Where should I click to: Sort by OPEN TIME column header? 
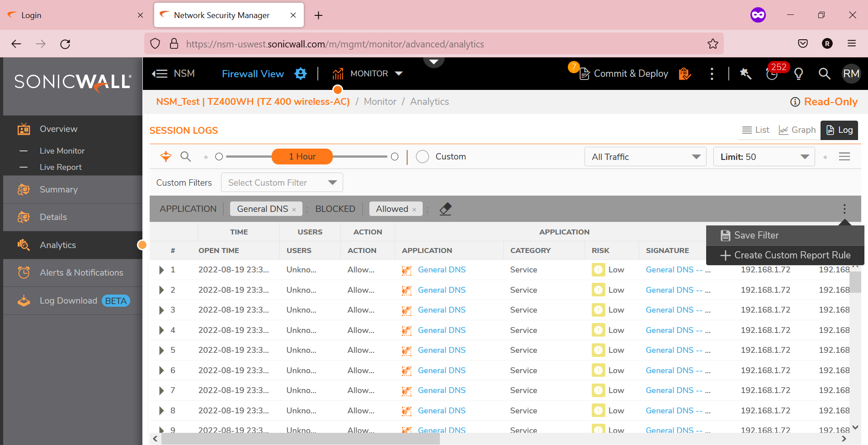point(219,250)
